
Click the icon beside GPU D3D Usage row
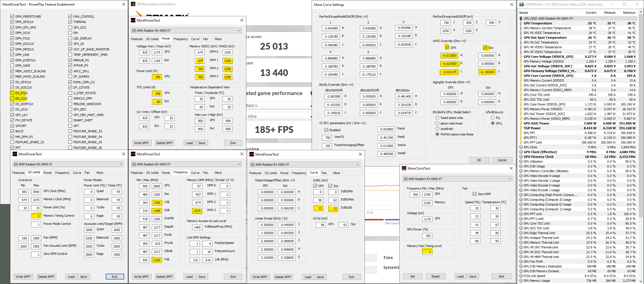pyautogui.click(x=521, y=166)
